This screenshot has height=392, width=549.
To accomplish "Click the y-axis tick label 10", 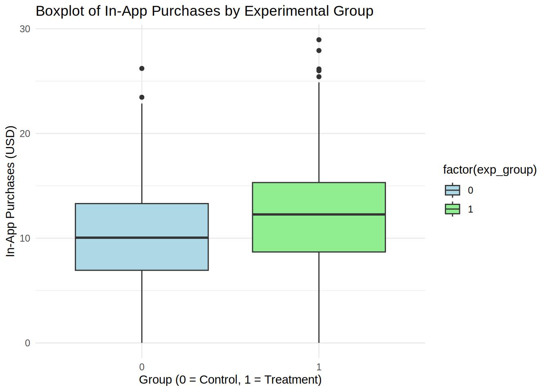I will point(25,238).
